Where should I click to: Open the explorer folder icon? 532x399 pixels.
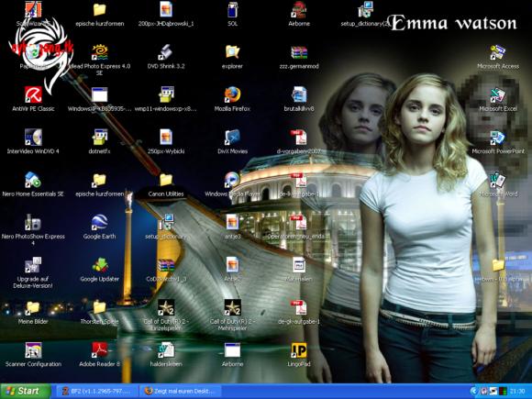[232, 52]
